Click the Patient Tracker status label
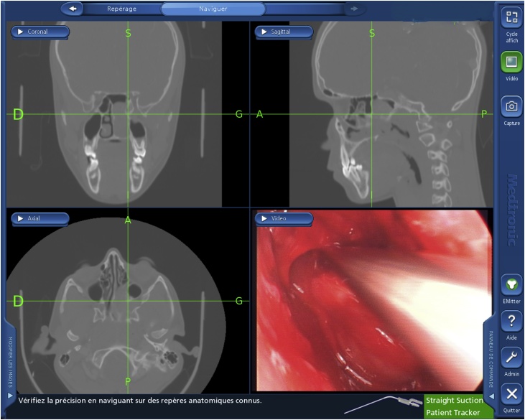The image size is (525, 420). coord(452,412)
